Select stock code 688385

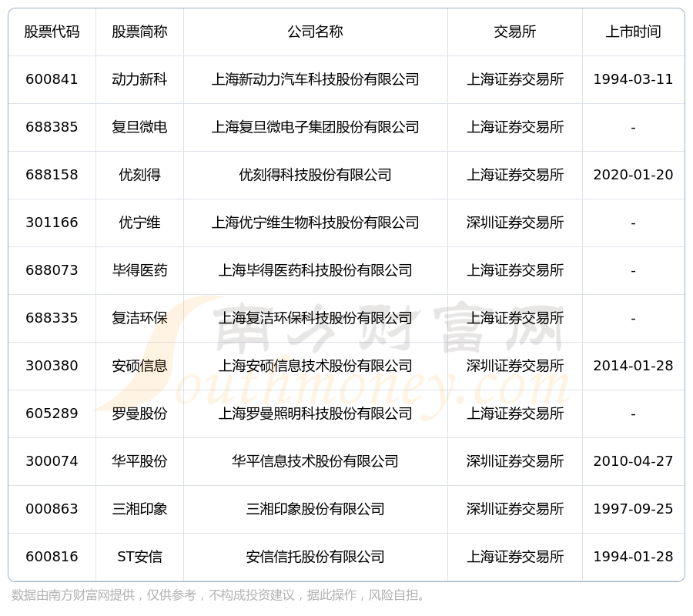point(52,127)
